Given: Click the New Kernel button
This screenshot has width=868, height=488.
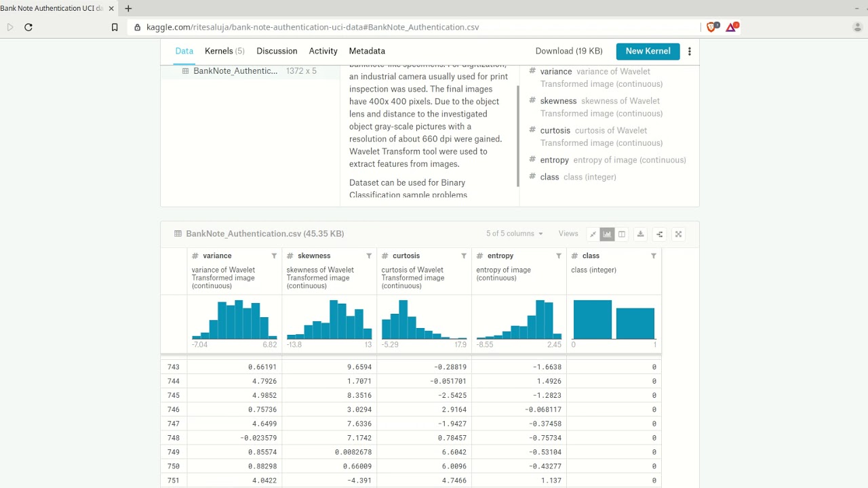Looking at the screenshot, I should click(x=648, y=52).
